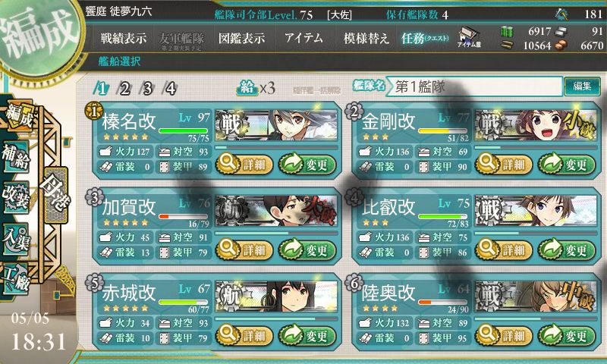Switch to fleet tab 2

(124, 89)
